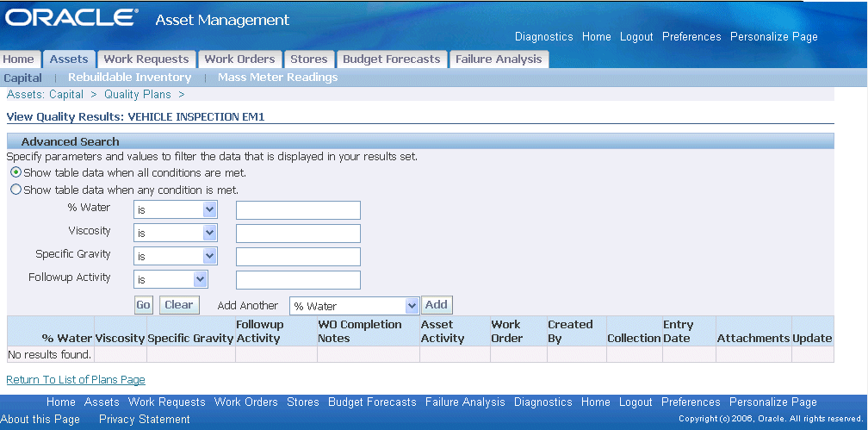Click Home link in the header
The width and height of the screenshot is (868, 430).
[x=597, y=36]
